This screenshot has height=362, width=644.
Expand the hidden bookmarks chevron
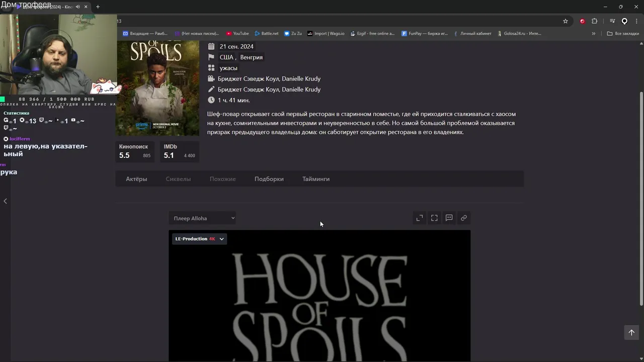594,34
